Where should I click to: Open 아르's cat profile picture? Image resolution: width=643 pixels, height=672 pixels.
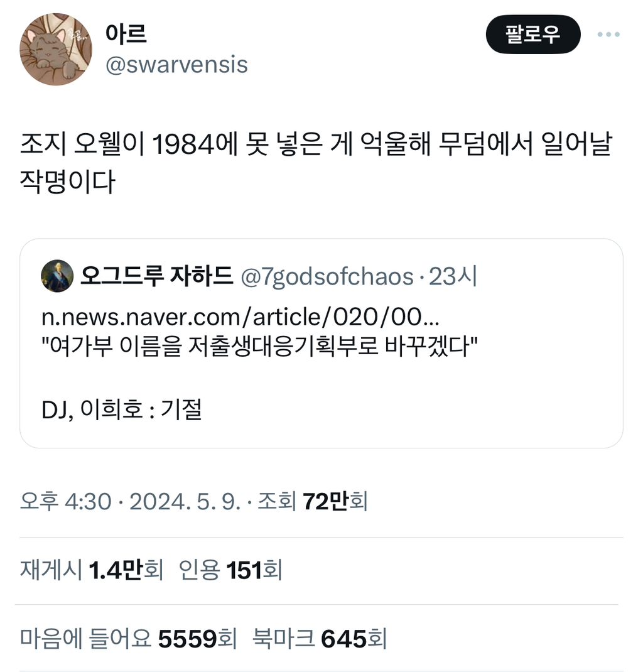click(x=56, y=49)
